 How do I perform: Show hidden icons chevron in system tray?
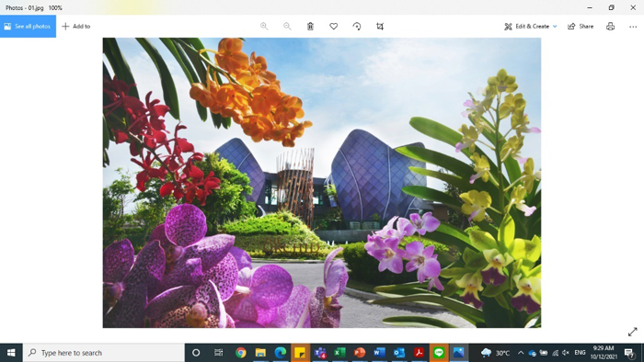(521, 353)
